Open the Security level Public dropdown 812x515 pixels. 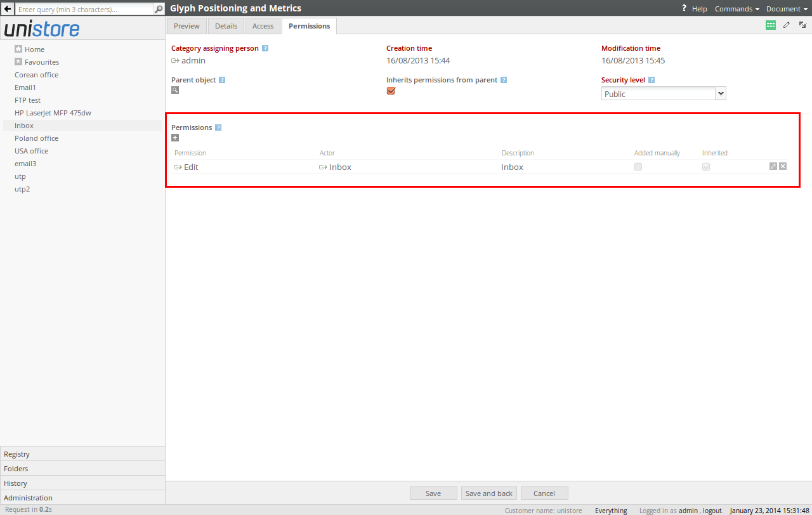click(664, 94)
